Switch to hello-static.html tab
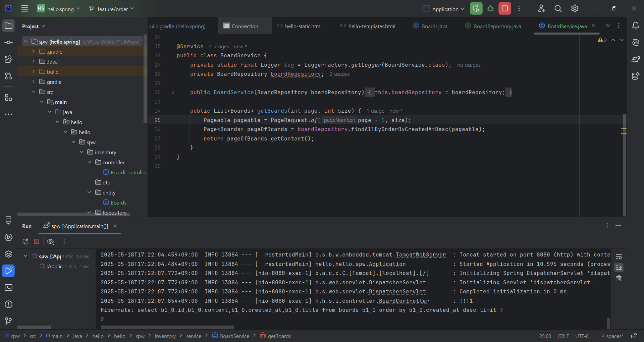Screen dimensions: 644x342 coord(299,26)
